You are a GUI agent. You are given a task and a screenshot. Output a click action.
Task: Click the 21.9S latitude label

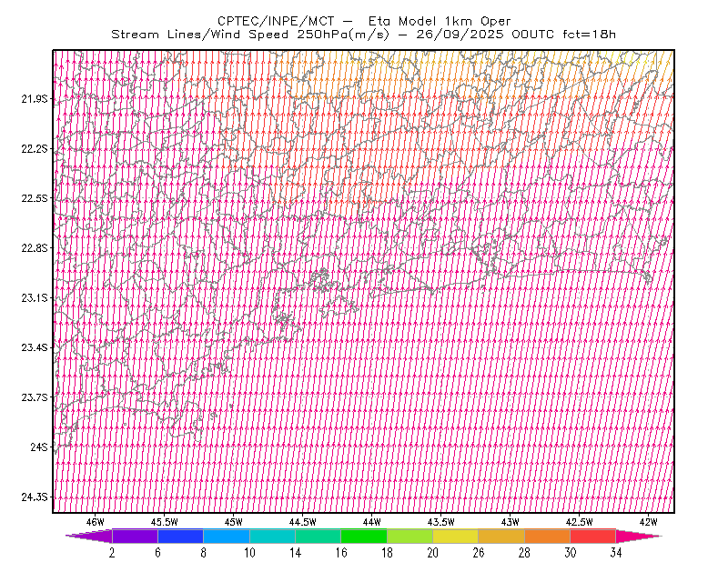tap(35, 99)
